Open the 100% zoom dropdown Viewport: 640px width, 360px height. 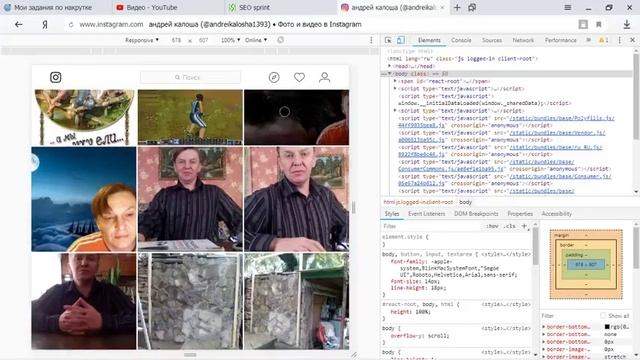pyautogui.click(x=230, y=40)
